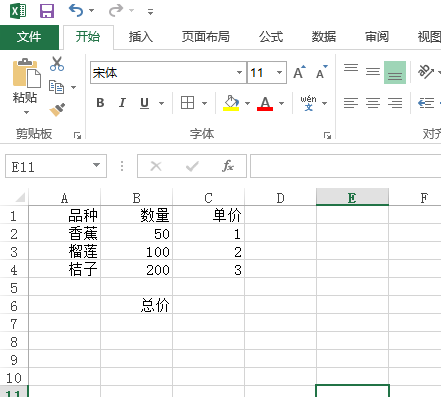Open the 字体 dialog launcher
This screenshot has height=397, width=441.
[327, 135]
